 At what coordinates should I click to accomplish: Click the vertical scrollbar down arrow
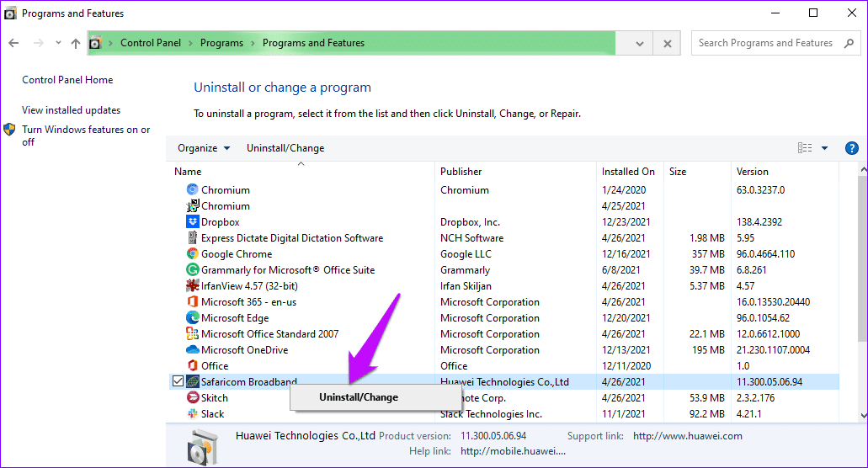(x=864, y=416)
